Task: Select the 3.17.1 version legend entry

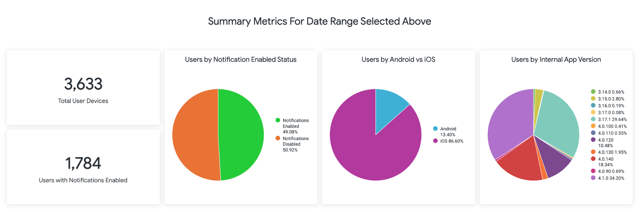Action: coord(612,119)
